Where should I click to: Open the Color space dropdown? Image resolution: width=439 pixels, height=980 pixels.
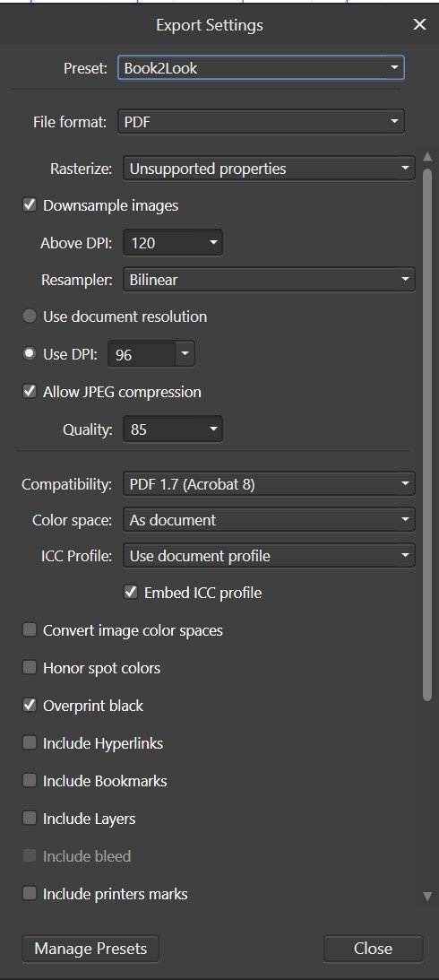269,519
